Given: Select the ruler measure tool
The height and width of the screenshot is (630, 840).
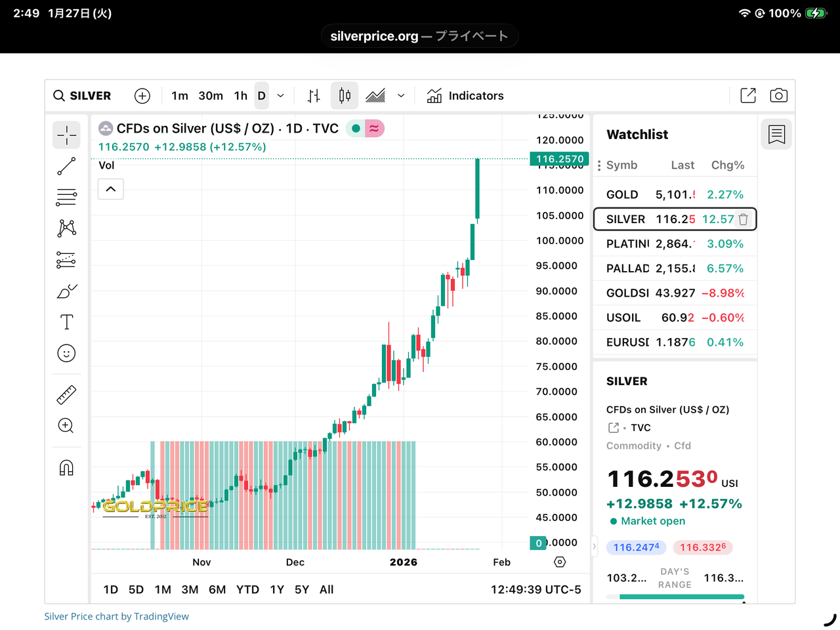Looking at the screenshot, I should click(x=66, y=394).
